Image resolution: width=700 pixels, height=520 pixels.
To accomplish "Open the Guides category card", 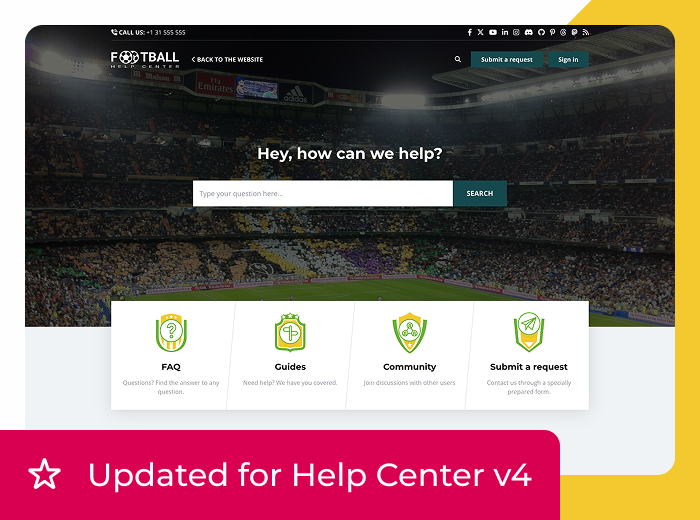I will (x=290, y=355).
